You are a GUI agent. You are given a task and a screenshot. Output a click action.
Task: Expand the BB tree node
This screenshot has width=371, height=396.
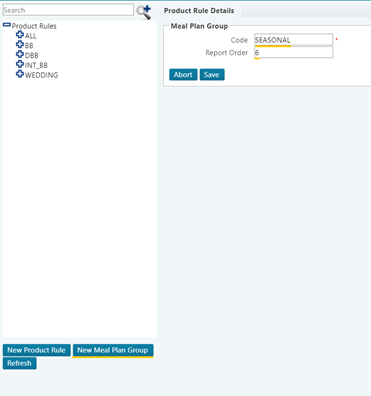[20, 44]
